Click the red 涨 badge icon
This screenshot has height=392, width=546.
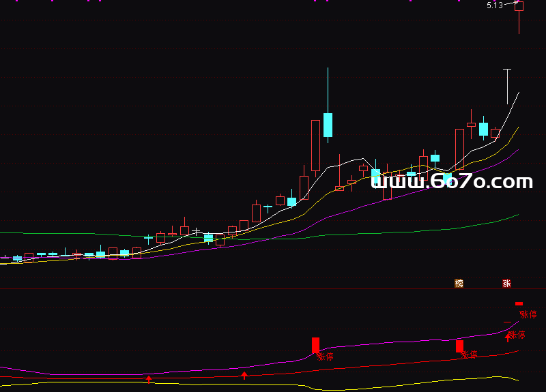pos(506,283)
